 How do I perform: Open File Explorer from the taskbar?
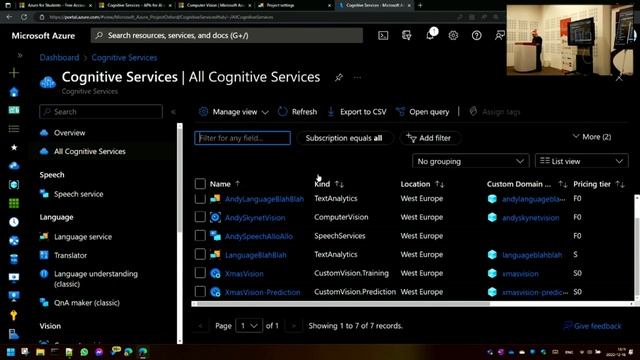tap(40, 352)
